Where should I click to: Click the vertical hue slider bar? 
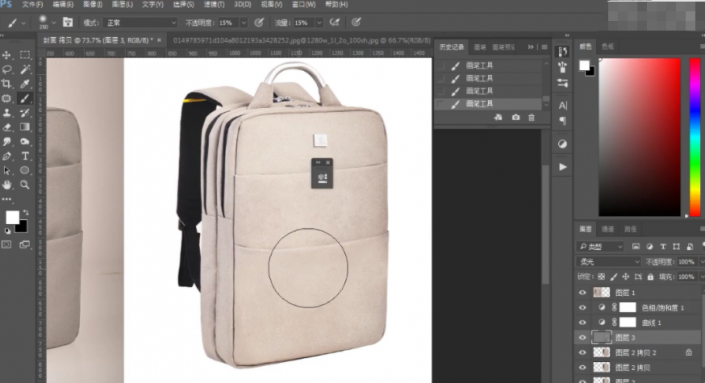[x=695, y=137]
